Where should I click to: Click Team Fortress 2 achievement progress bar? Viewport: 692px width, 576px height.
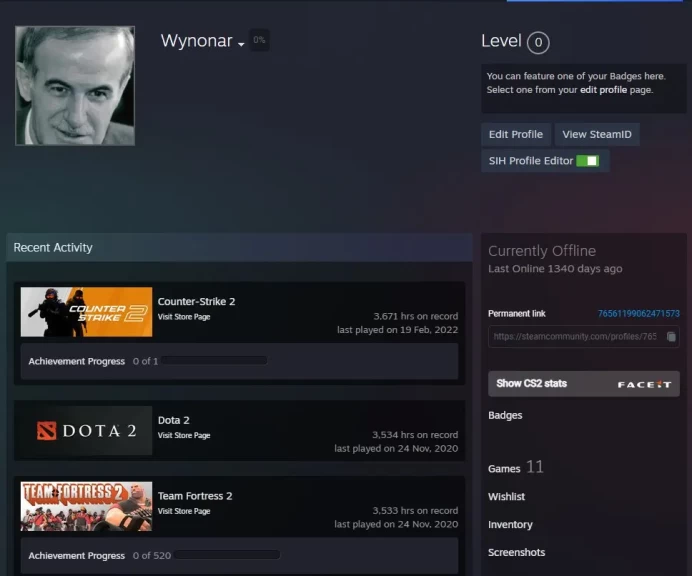click(x=227, y=555)
